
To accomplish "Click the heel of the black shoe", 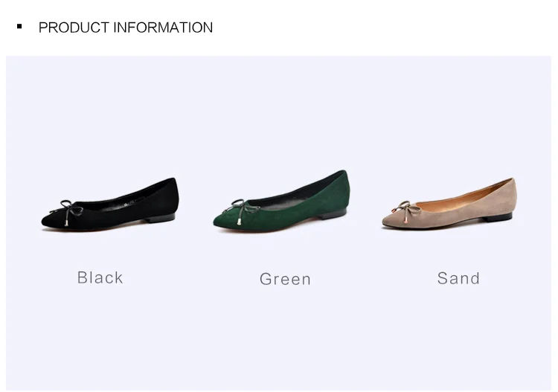I will coord(161,218).
